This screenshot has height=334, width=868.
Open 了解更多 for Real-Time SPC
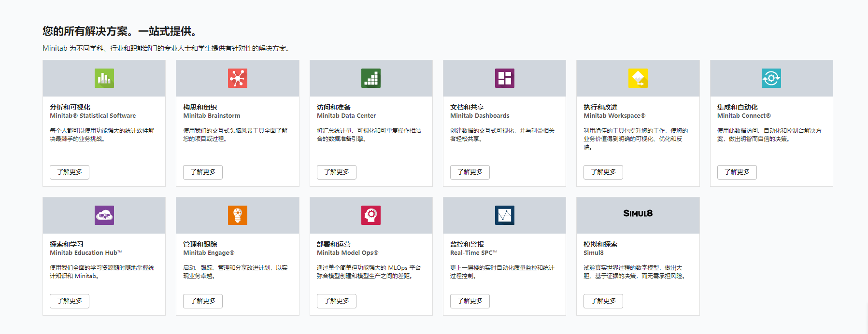[x=470, y=301]
